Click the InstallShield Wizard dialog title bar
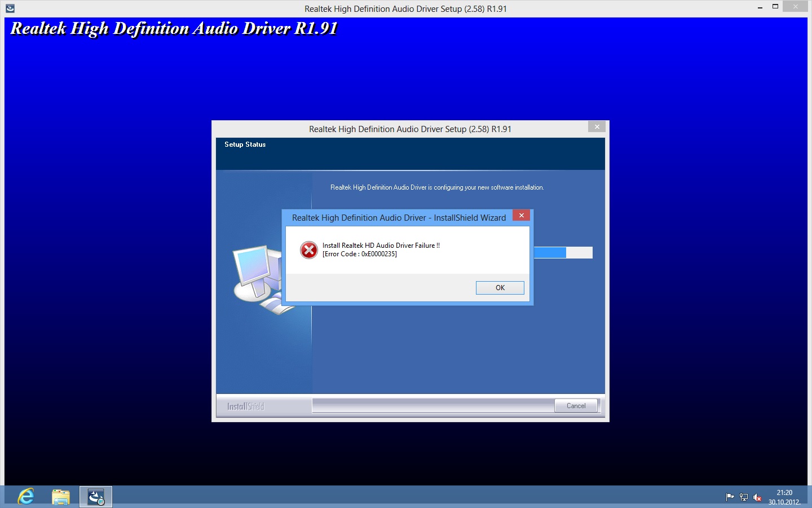 click(x=399, y=218)
